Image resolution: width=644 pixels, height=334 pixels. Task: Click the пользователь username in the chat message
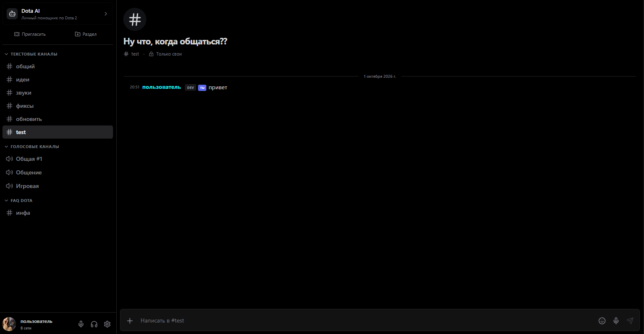coord(162,87)
